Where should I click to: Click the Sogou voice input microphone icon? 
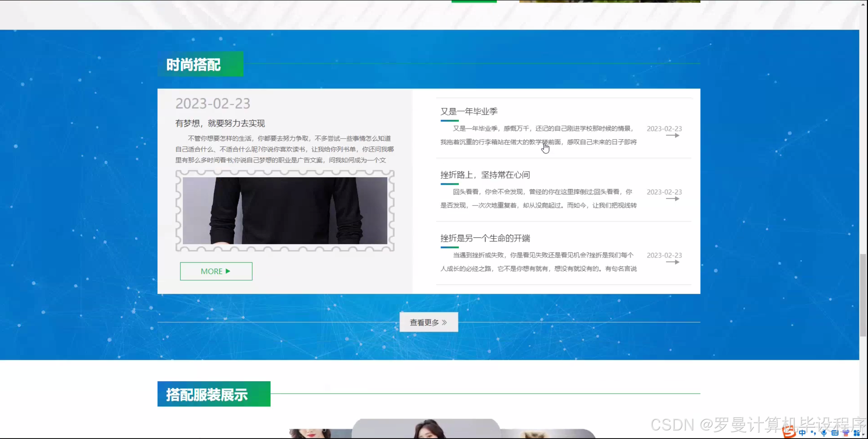coord(824,433)
